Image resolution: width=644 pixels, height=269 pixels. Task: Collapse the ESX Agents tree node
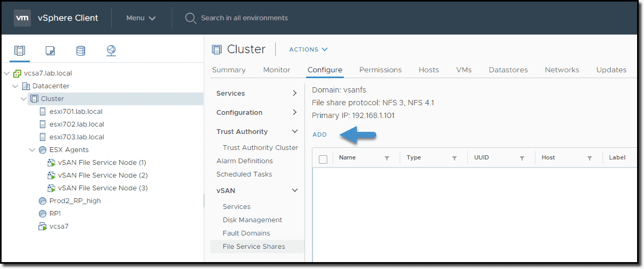[32, 150]
